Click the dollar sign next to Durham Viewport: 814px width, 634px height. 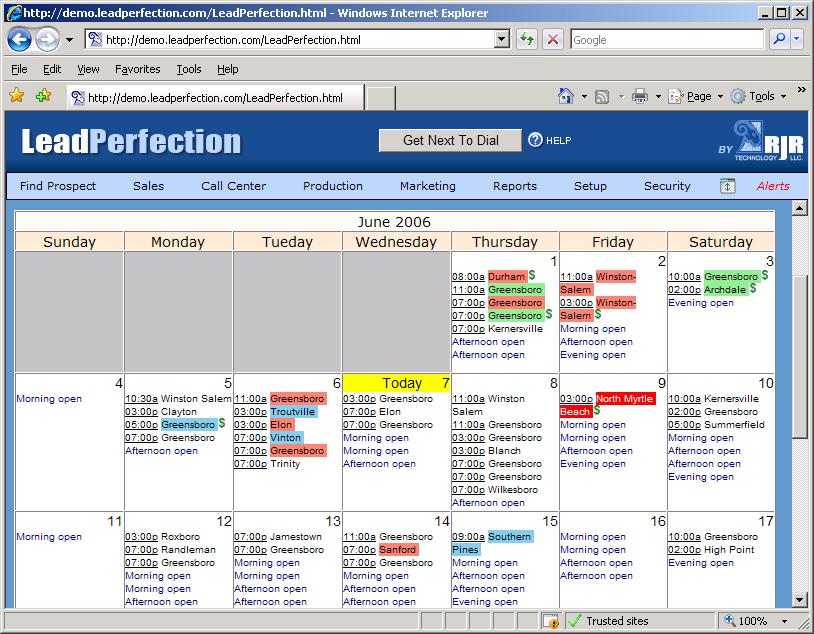click(x=532, y=275)
